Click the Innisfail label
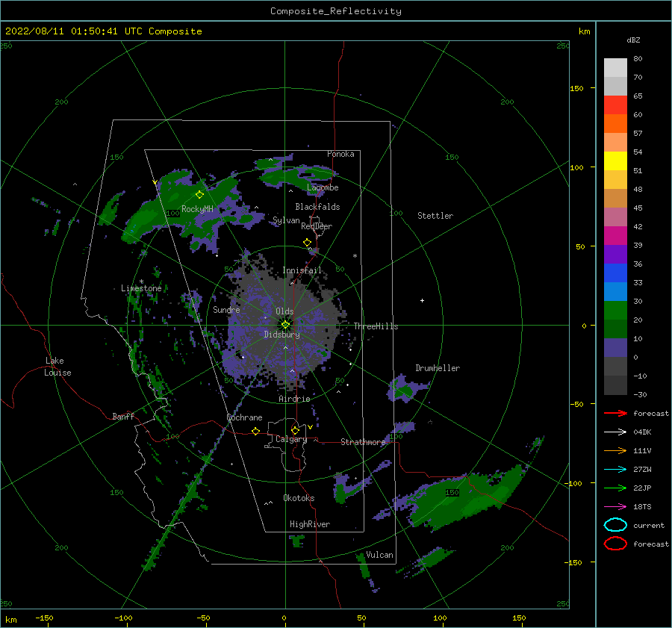Screen dimensions: 672x628 point(302,270)
